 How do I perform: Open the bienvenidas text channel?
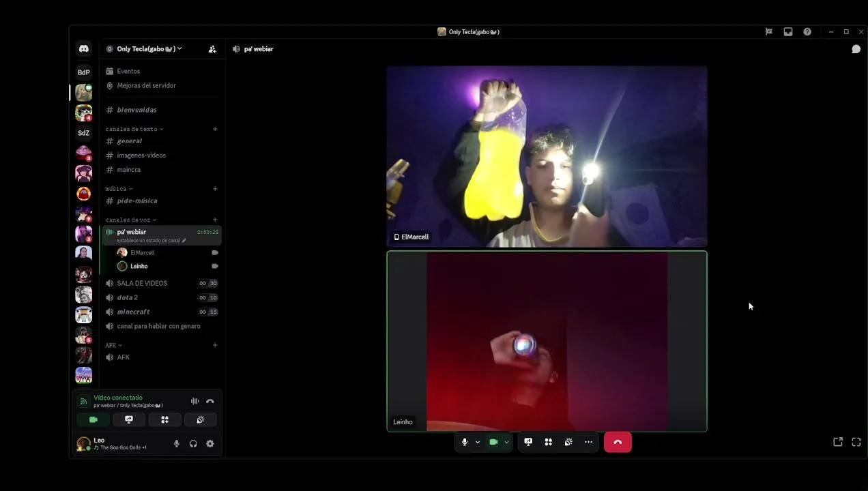[x=161, y=110]
